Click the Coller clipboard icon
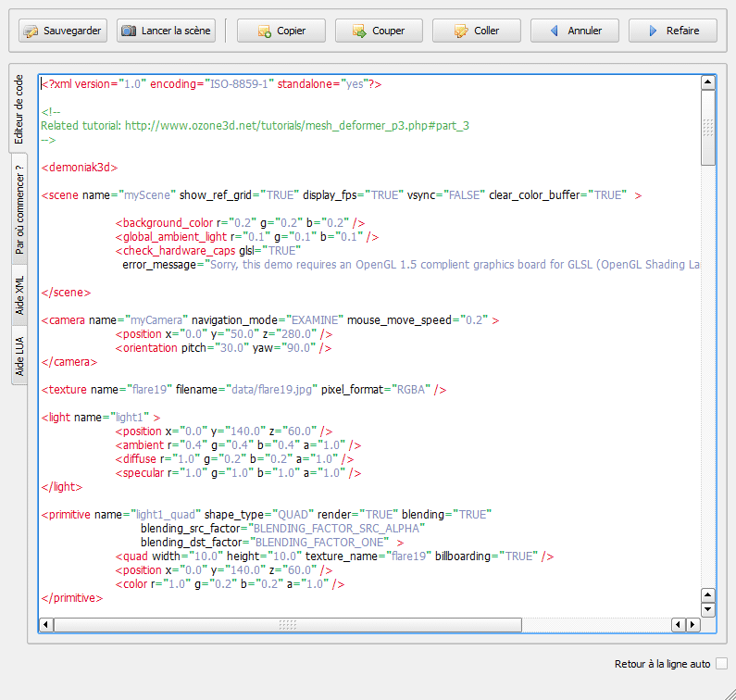Image resolution: width=736 pixels, height=700 pixels. [461, 31]
